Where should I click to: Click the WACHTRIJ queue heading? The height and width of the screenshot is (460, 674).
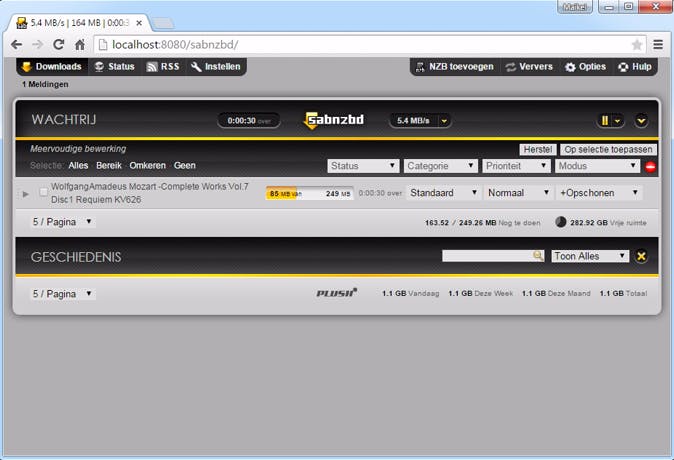point(64,120)
